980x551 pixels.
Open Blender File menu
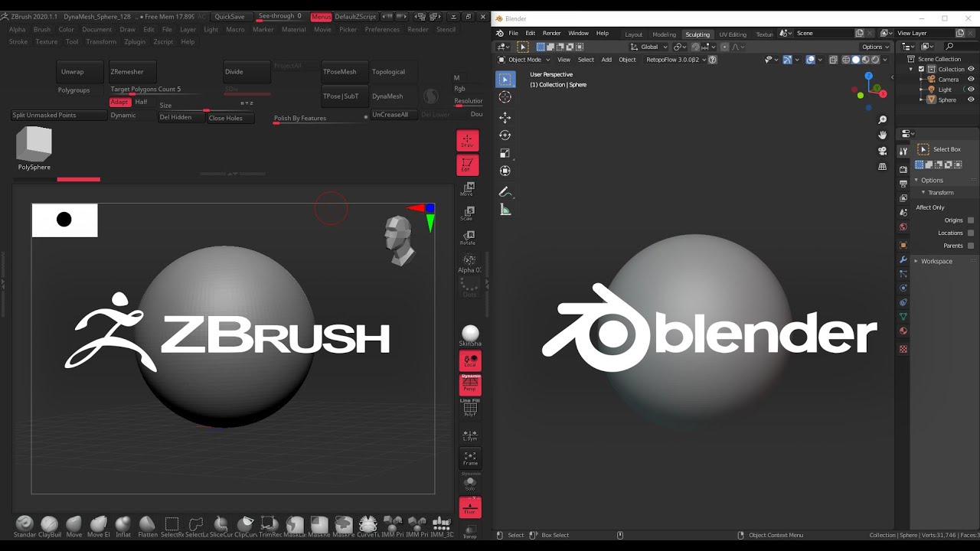(x=513, y=34)
